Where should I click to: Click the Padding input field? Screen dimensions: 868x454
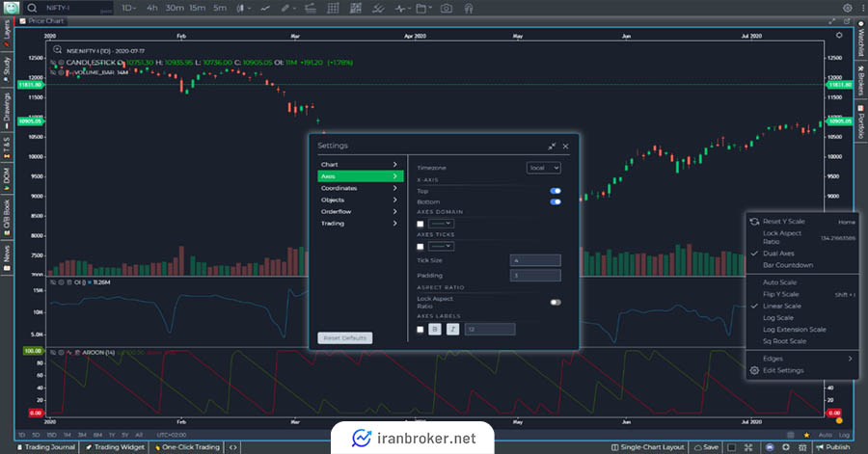tap(535, 276)
